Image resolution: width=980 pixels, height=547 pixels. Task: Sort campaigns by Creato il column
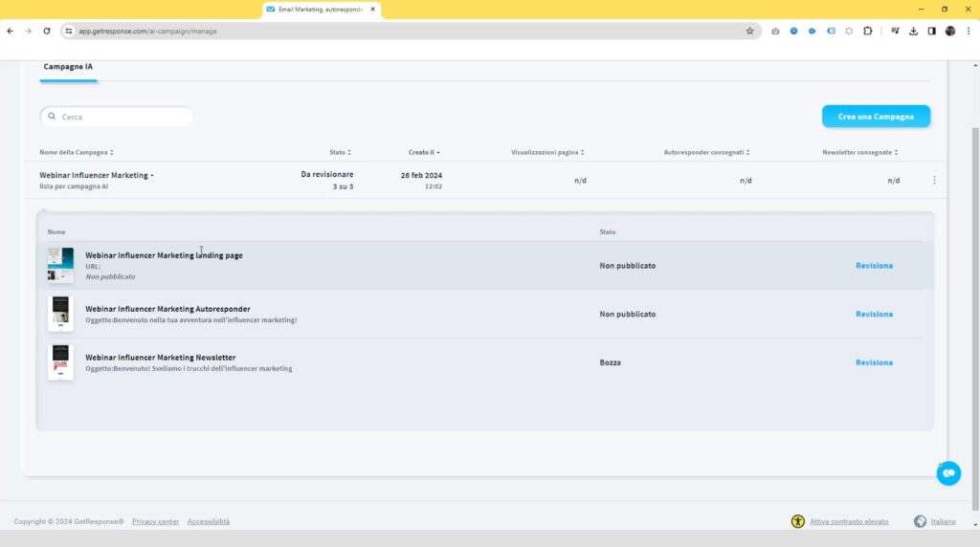(424, 152)
